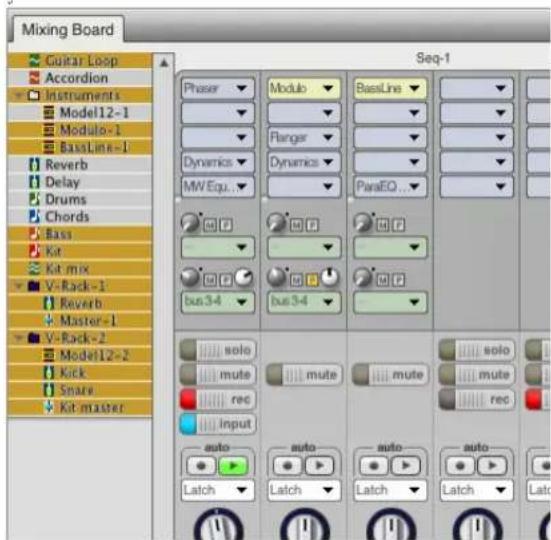
Task: Click the top-level Reverb aux track icon
Action: 34,164
